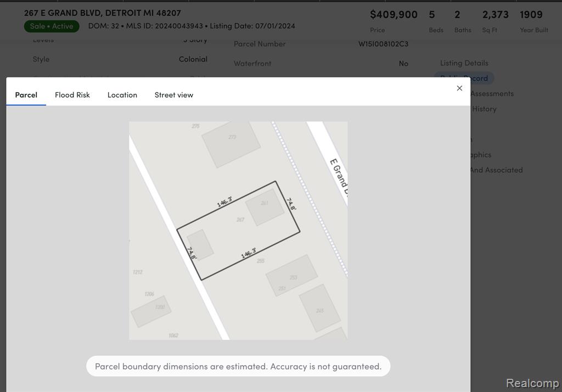Click the Colonial style value
The image size is (562, 392).
[193, 59]
